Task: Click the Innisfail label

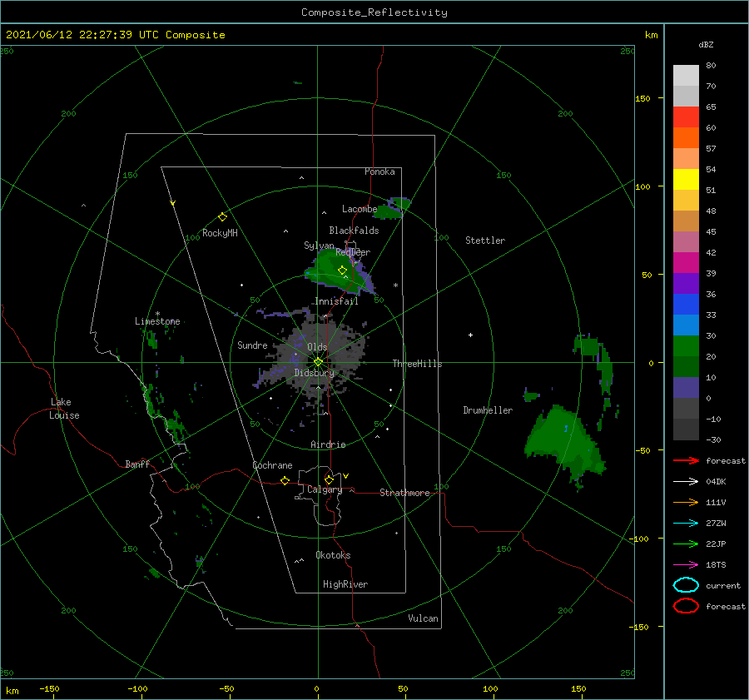Action: [336, 301]
